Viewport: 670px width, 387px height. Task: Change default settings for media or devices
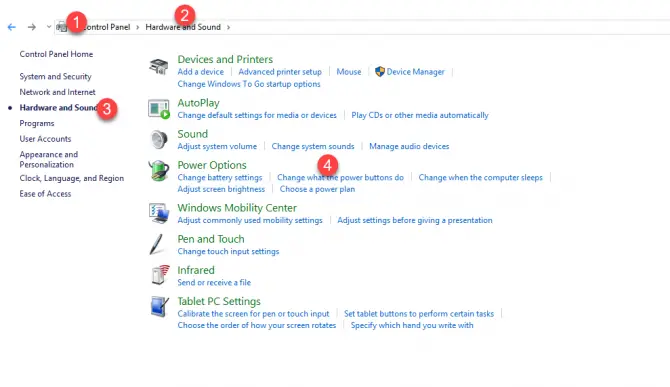pyautogui.click(x=257, y=115)
